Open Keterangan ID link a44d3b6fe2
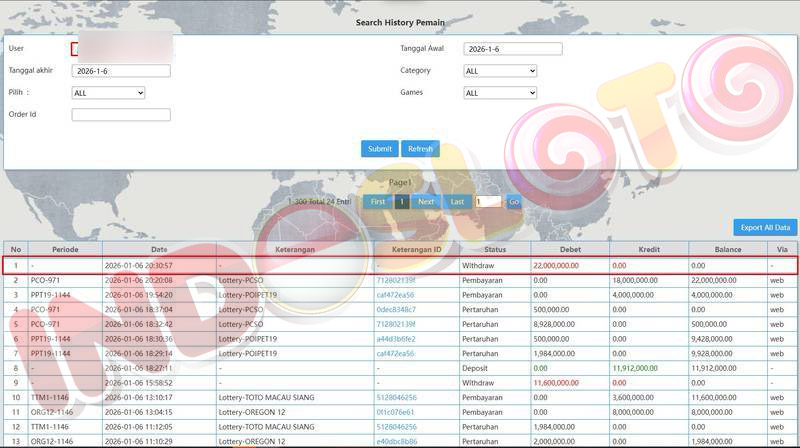 (396, 339)
